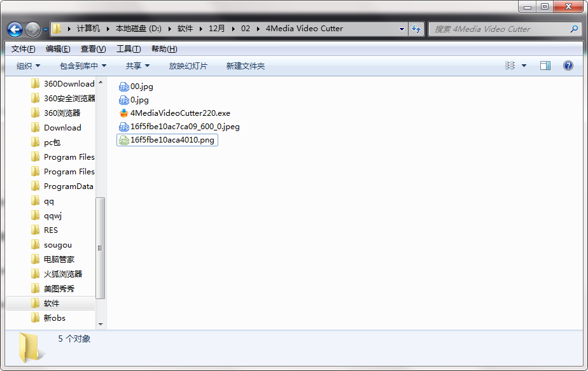Click 4Media Video Cutter in the breadcrumb
Viewport: 588px width, 371px height.
(304, 29)
